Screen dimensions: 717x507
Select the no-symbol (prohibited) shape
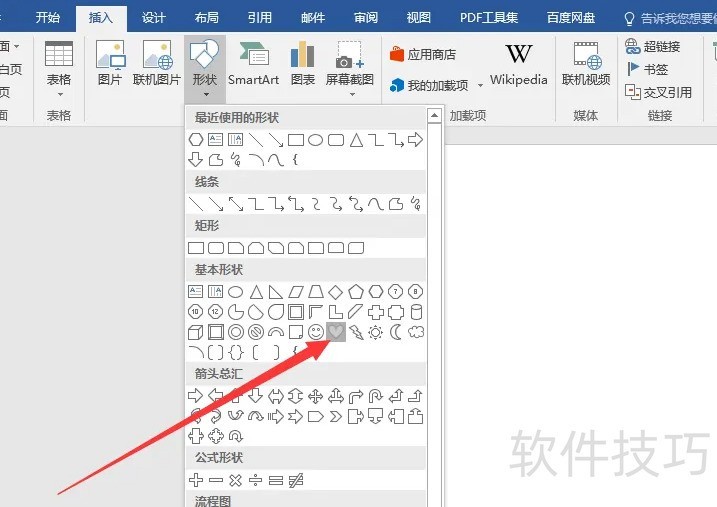pos(256,332)
